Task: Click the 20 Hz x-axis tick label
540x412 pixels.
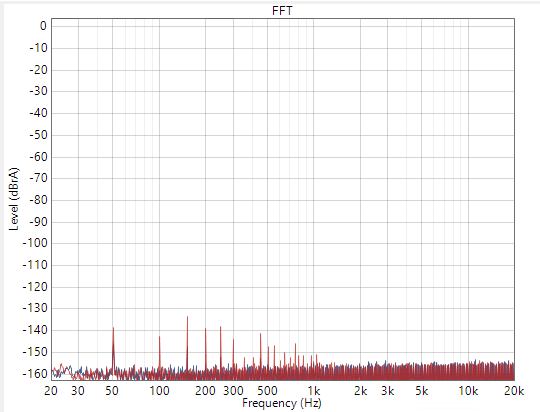Action: pos(51,391)
